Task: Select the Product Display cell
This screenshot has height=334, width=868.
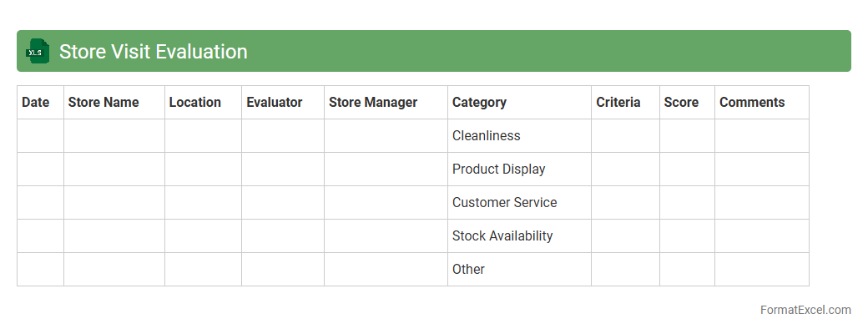Action: tap(499, 170)
